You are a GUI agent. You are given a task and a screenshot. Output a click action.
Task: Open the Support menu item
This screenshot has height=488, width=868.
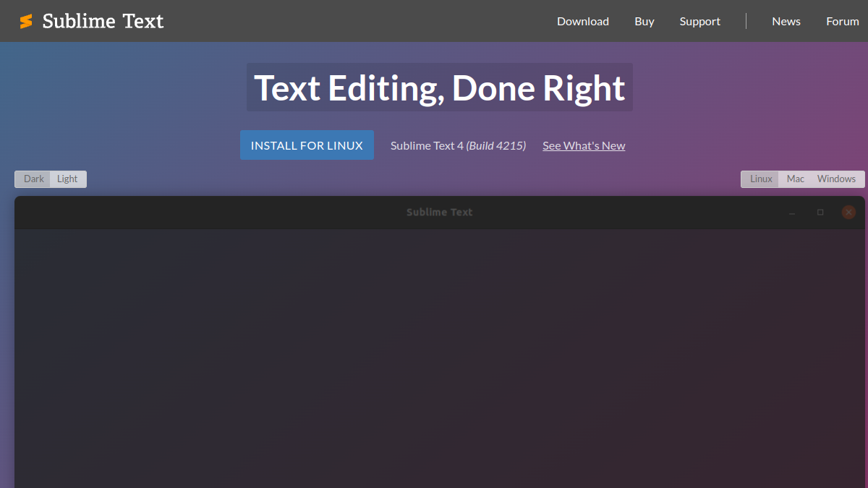(700, 21)
